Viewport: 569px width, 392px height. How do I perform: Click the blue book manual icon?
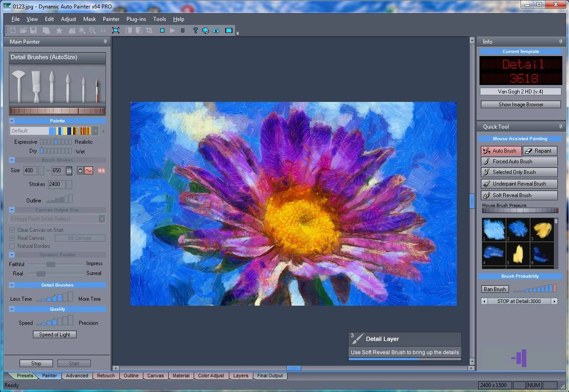[x=206, y=30]
